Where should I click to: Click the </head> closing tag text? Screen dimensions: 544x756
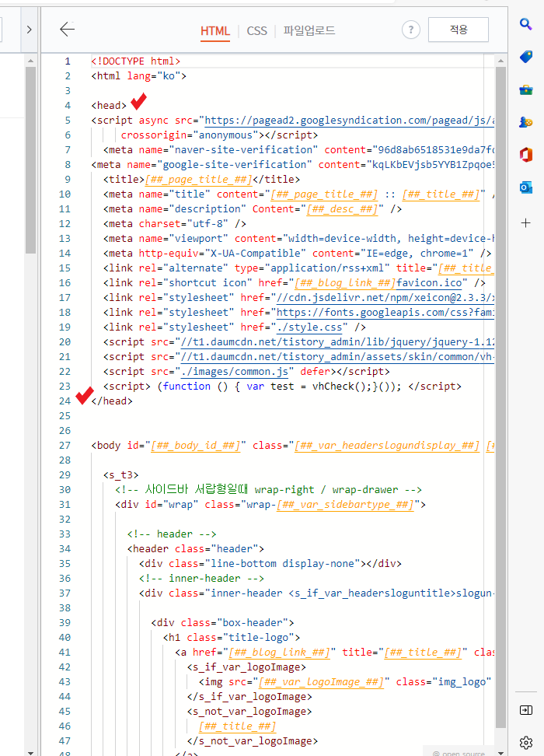(112, 401)
